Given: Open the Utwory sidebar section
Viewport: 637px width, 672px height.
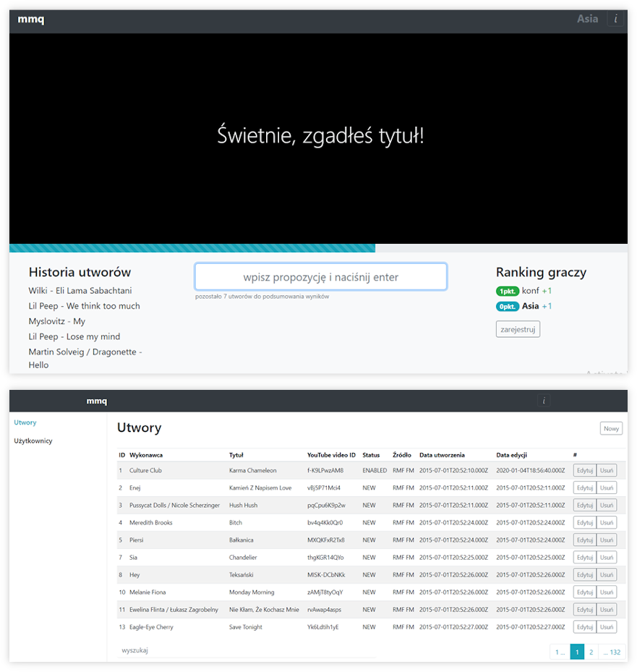Looking at the screenshot, I should pos(25,422).
